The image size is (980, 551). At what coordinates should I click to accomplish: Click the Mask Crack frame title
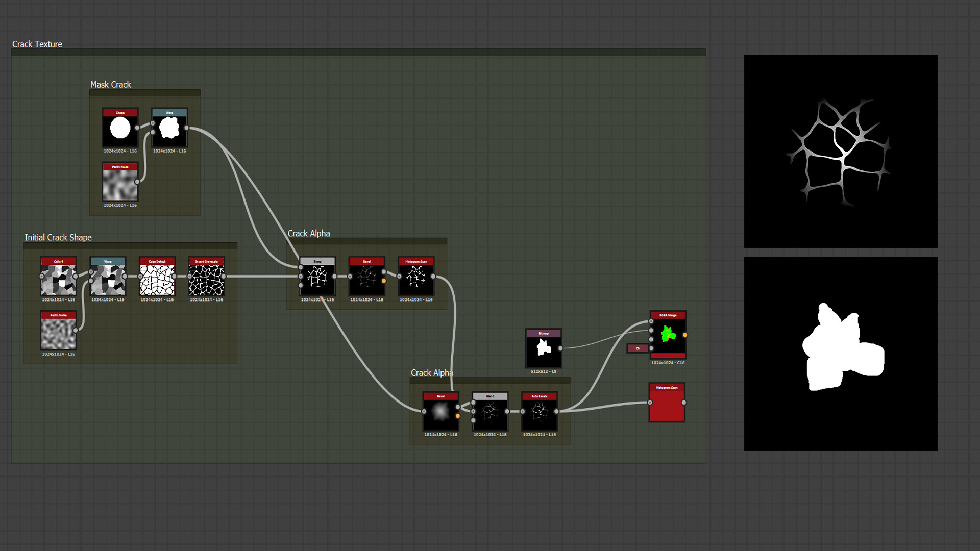point(110,85)
